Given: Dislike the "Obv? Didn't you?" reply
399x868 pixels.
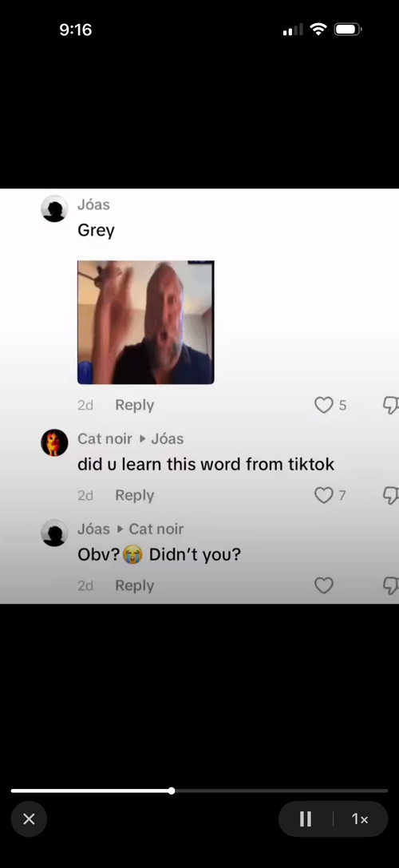Looking at the screenshot, I should pos(391,585).
